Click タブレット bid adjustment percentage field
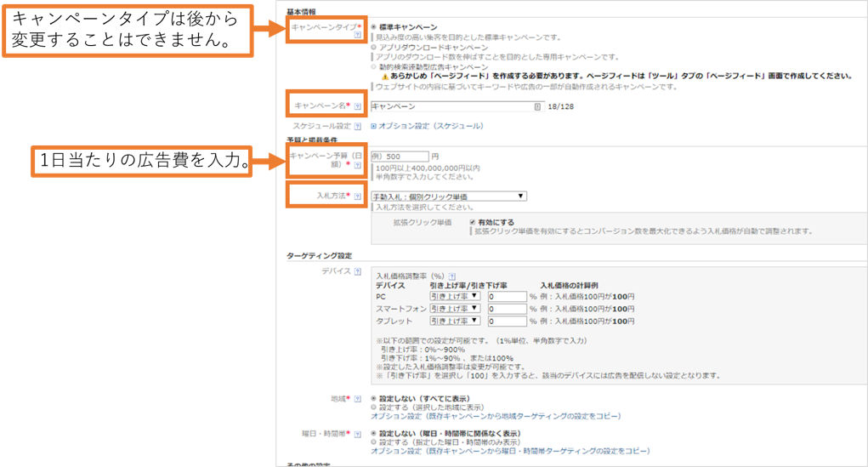Screen dimensions: 868x467 tap(507, 321)
